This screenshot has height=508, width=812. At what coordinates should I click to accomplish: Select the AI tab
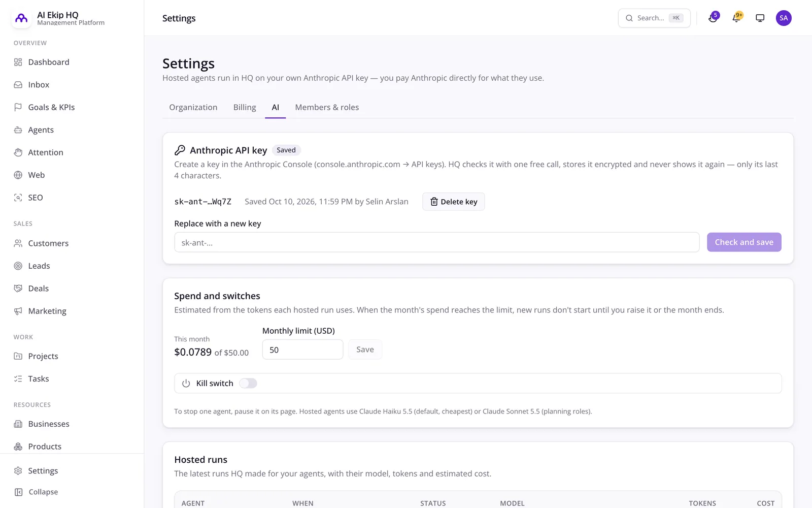[x=276, y=107]
